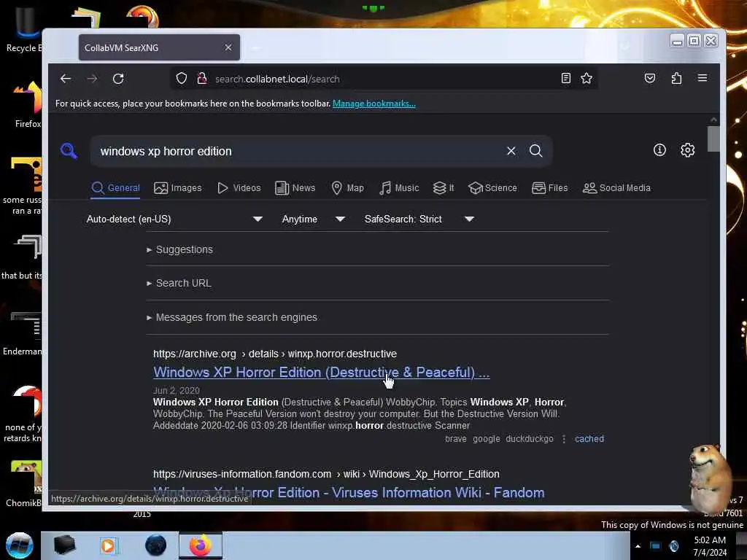Click the address bar URL field
This screenshot has width=747, height=560.
(x=384, y=79)
